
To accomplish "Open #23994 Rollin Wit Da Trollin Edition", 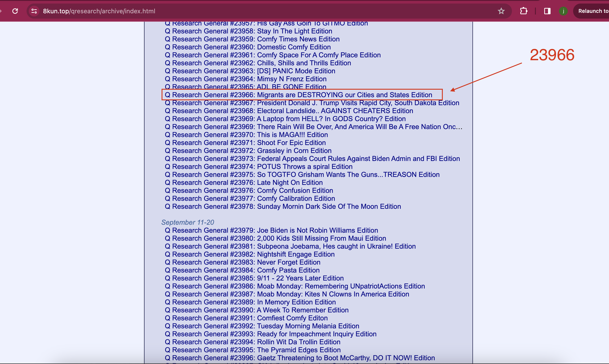I will (x=253, y=342).
